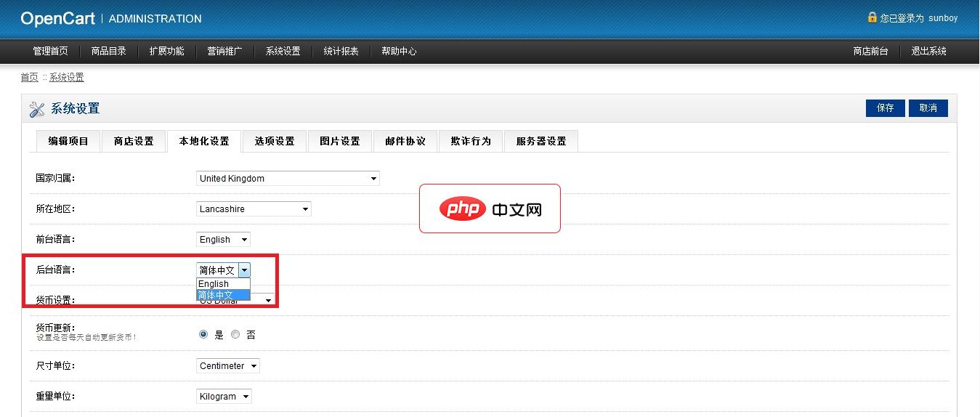Select the 否 radio button for currency update

[235, 335]
